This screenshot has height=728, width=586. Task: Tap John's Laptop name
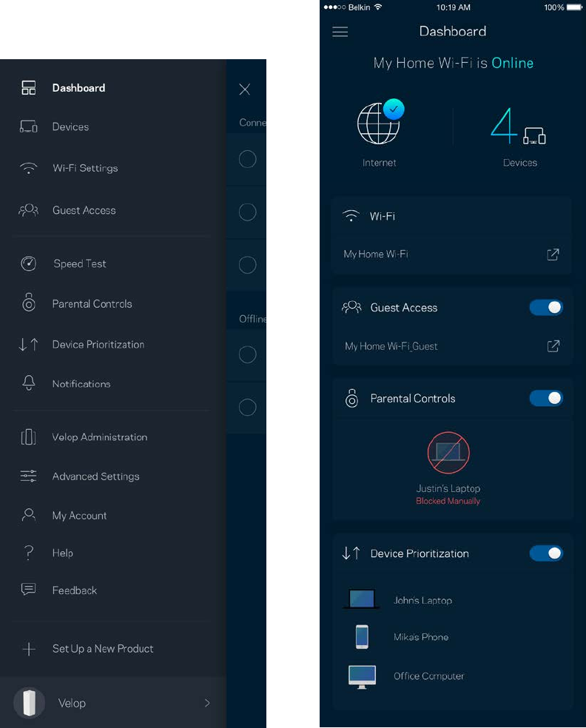[422, 600]
